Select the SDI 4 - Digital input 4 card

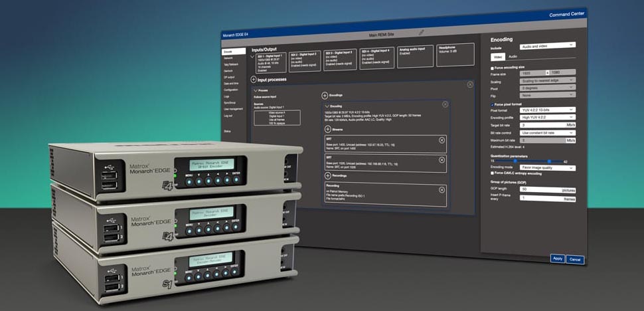pos(376,58)
